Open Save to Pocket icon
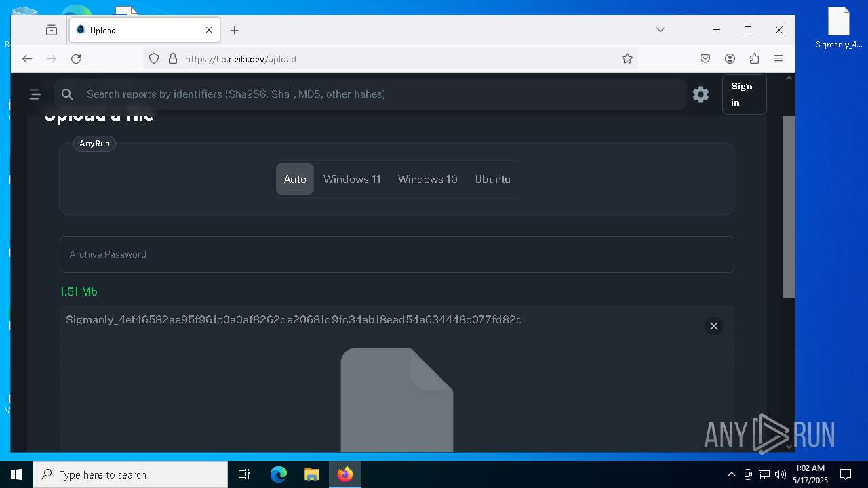 (x=705, y=59)
